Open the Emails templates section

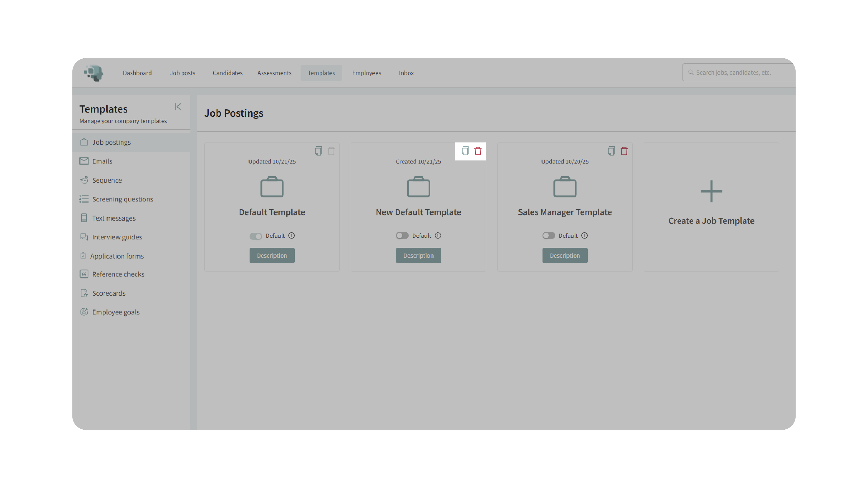pos(102,161)
